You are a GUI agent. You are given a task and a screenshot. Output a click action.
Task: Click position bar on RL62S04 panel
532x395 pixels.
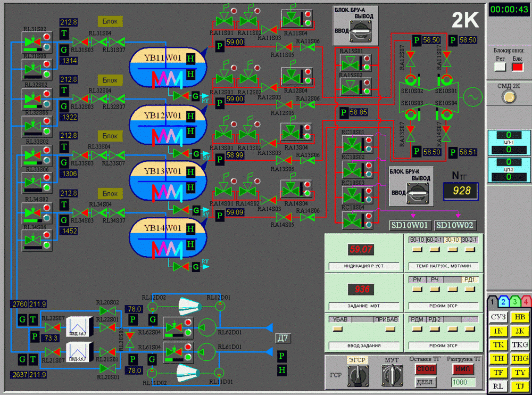pos(173,335)
